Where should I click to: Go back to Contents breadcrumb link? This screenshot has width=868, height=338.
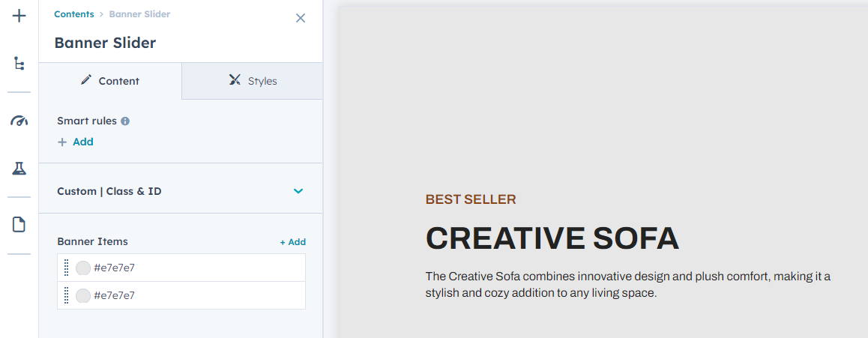point(74,14)
